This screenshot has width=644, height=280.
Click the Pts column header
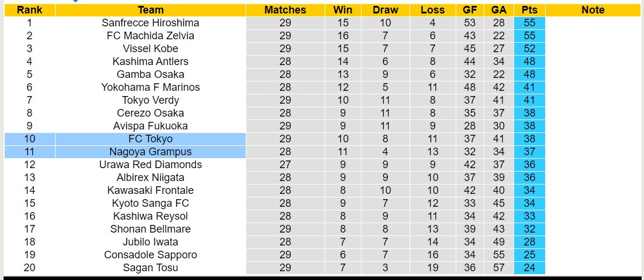click(529, 10)
